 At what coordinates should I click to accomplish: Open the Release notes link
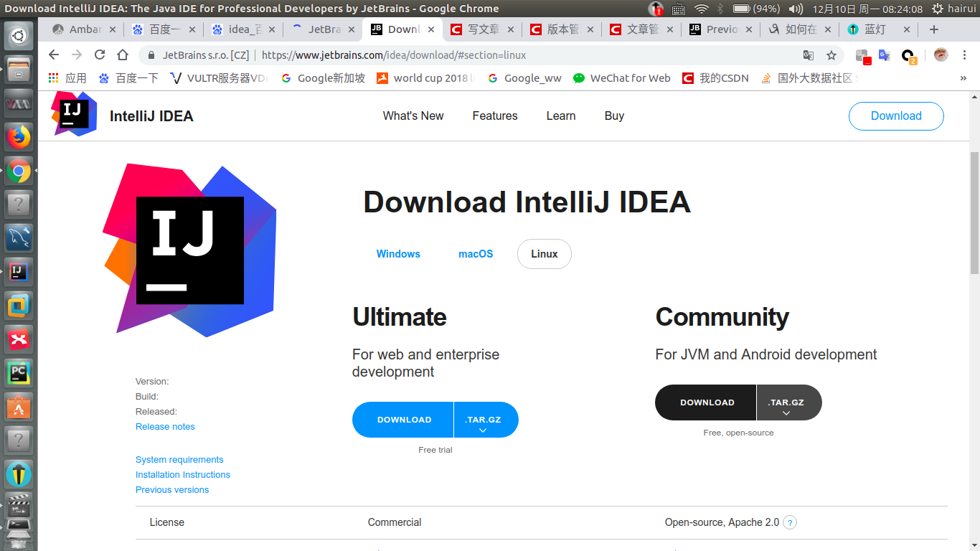coord(165,427)
